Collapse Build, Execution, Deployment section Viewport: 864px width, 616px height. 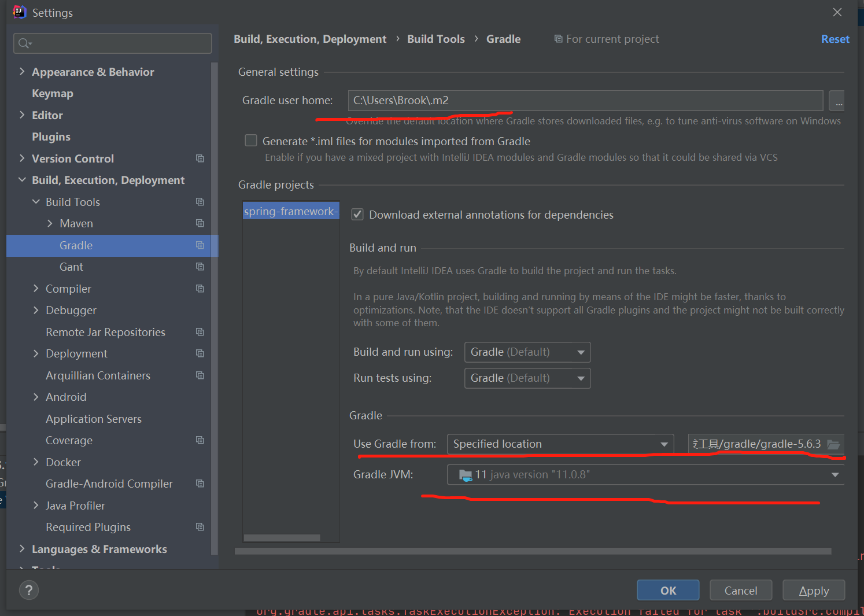[22, 180]
